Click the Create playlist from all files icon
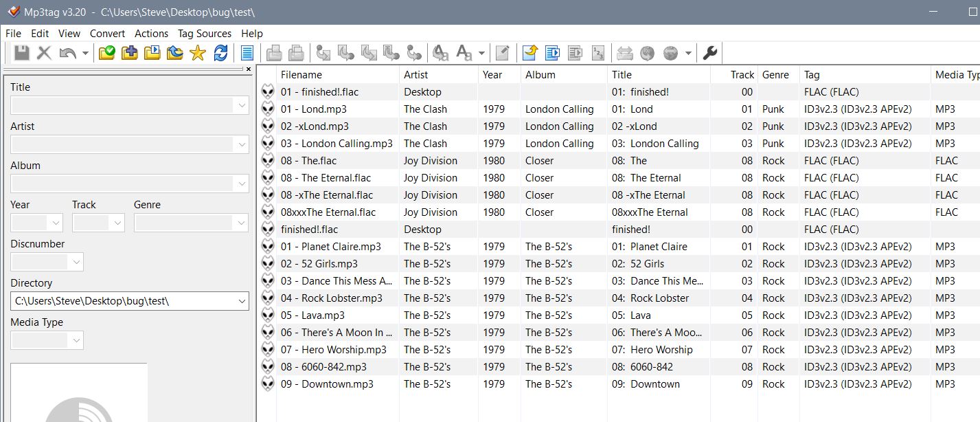Screen dimensions: 980x422 tap(552, 53)
